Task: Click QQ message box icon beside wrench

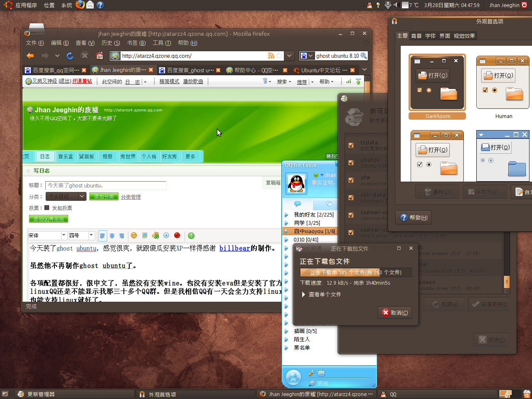Action: click(x=321, y=373)
